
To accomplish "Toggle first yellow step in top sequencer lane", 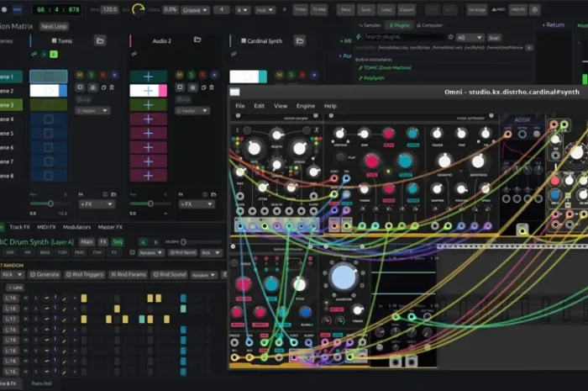I will (84, 298).
